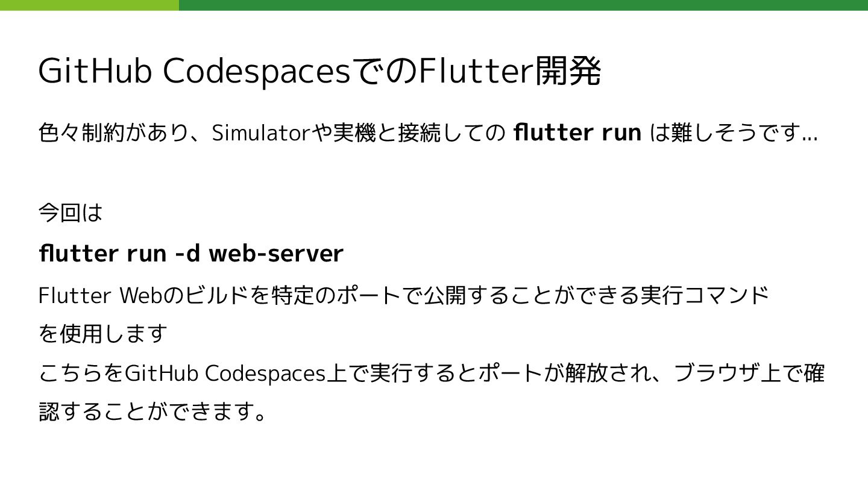Click the "を使用します" line
Image resolution: width=868 pixels, height=488 pixels.
tap(102, 333)
